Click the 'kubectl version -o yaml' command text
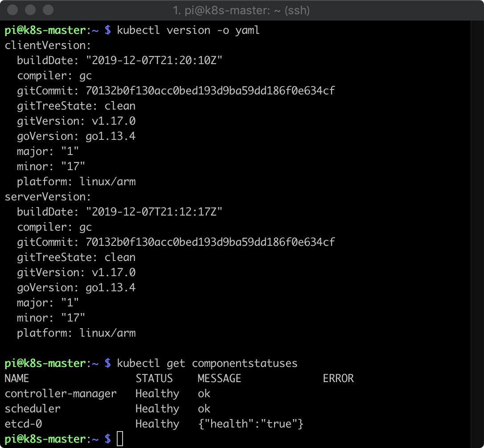The width and height of the screenshot is (484, 448). tap(188, 30)
